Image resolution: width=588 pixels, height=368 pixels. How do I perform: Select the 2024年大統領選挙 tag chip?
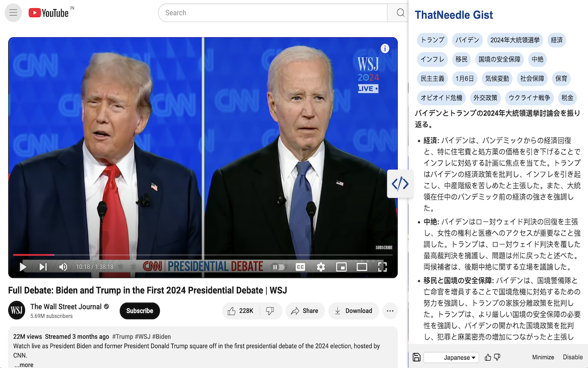point(515,40)
